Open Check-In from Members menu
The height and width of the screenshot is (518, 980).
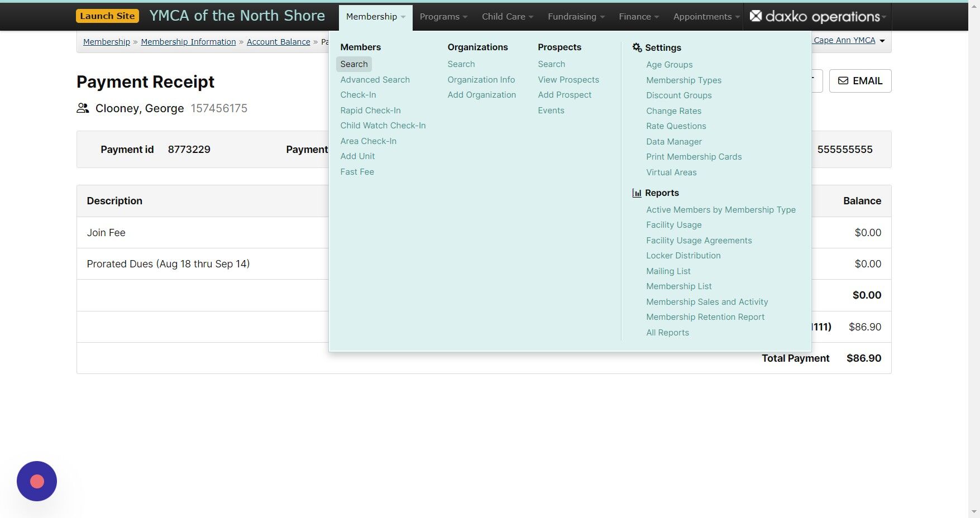pyautogui.click(x=358, y=95)
